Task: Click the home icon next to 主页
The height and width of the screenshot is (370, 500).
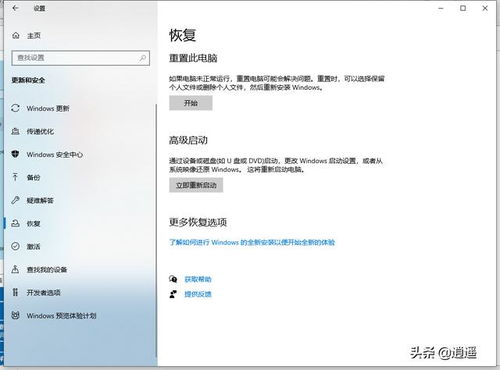Action: (16, 35)
